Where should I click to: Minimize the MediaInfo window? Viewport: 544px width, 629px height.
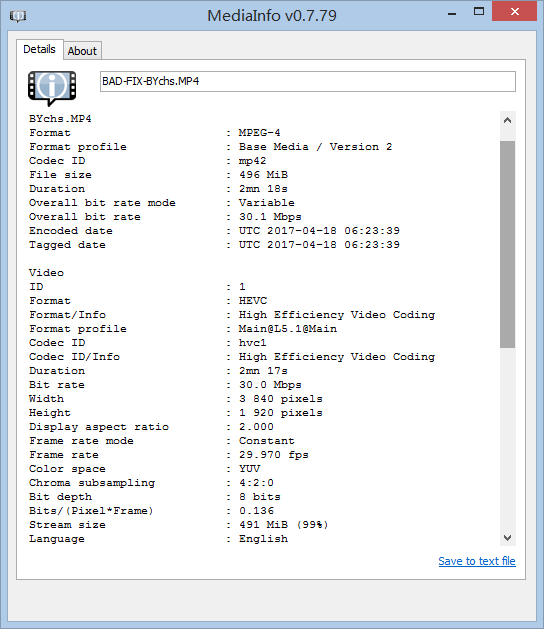(x=452, y=14)
